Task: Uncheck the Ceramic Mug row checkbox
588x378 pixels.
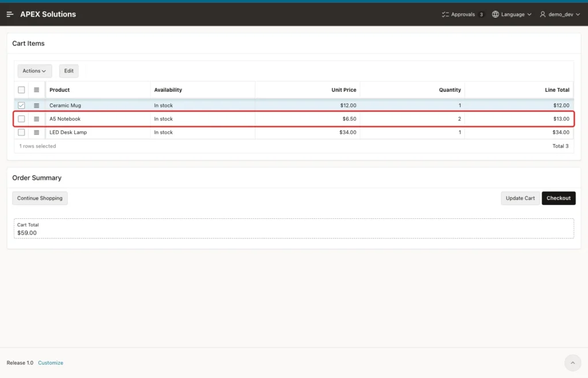Action: pyautogui.click(x=21, y=105)
